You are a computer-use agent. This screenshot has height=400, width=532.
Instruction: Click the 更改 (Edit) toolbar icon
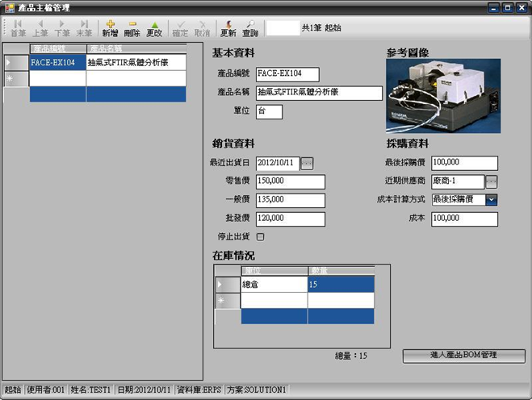[154, 28]
